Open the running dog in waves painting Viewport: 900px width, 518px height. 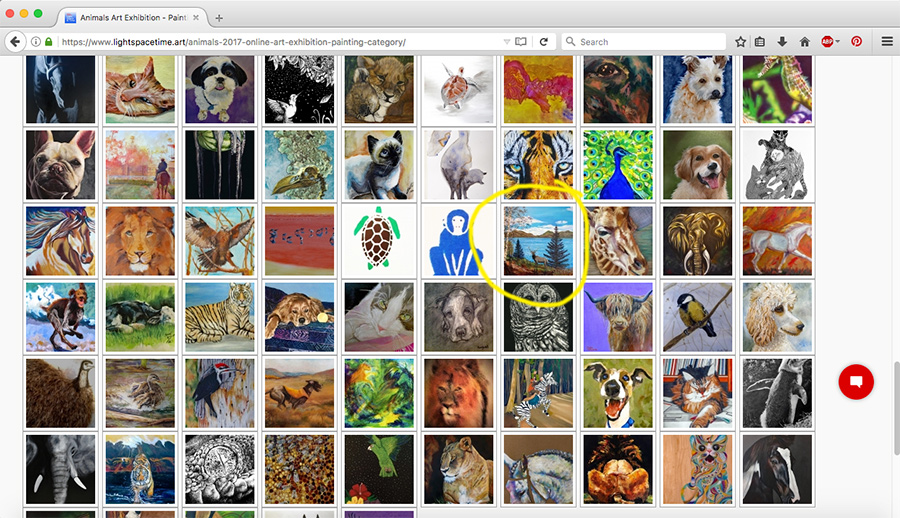tap(60, 317)
